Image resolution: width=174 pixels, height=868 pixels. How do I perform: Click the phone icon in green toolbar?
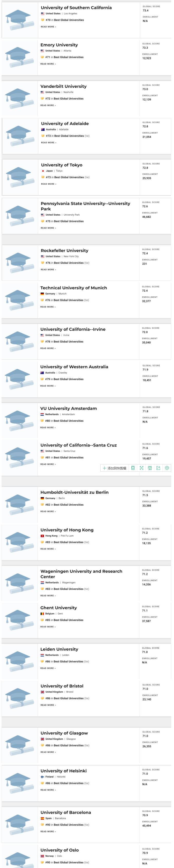133,468
